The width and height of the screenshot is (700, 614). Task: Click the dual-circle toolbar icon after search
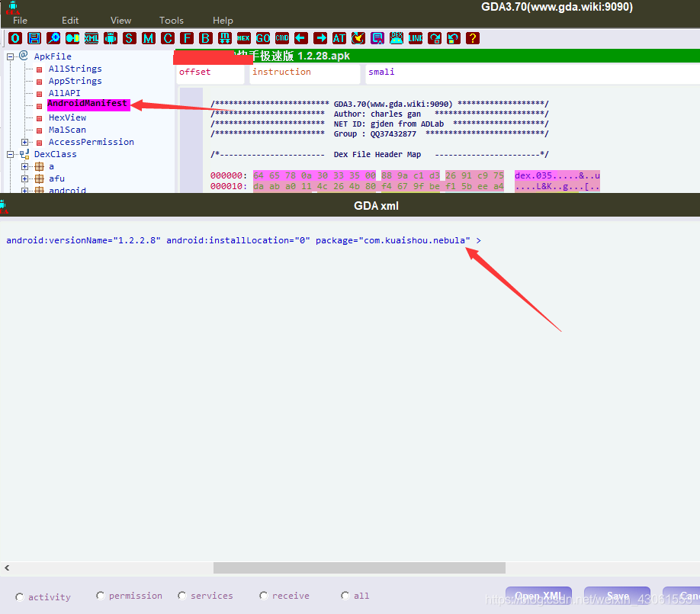click(x=72, y=38)
